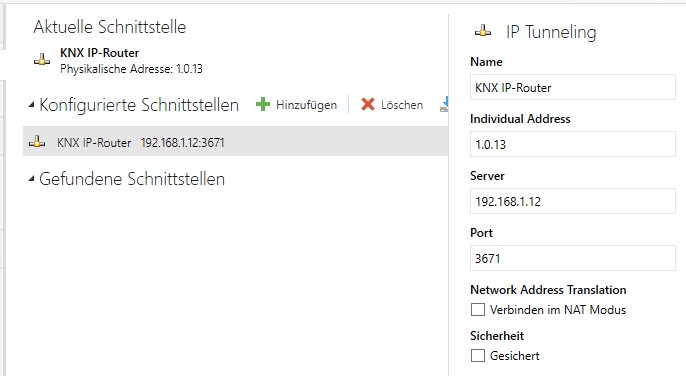Click the Physikalische Adresse 1.0.13 text
This screenshot has width=686, height=376.
[131, 69]
